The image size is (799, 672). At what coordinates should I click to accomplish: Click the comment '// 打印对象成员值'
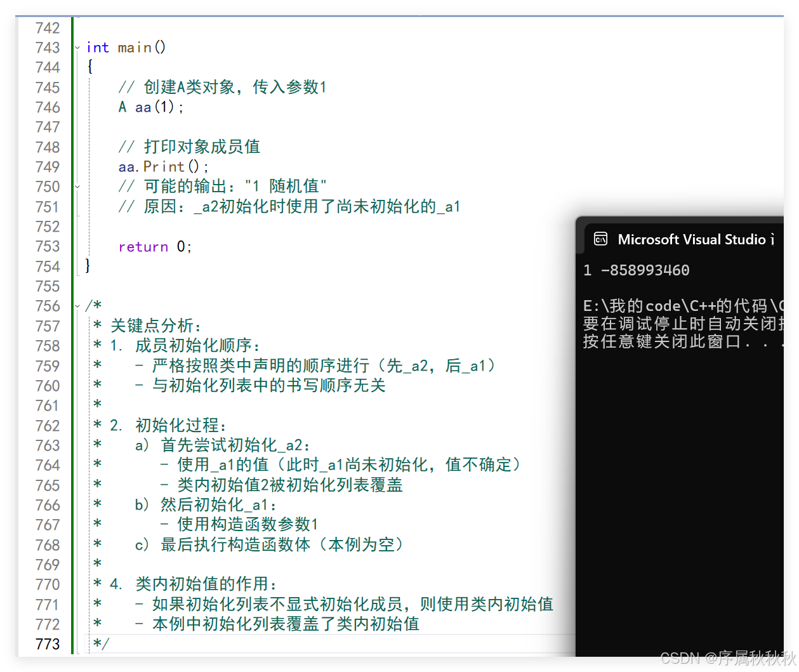[189, 147]
